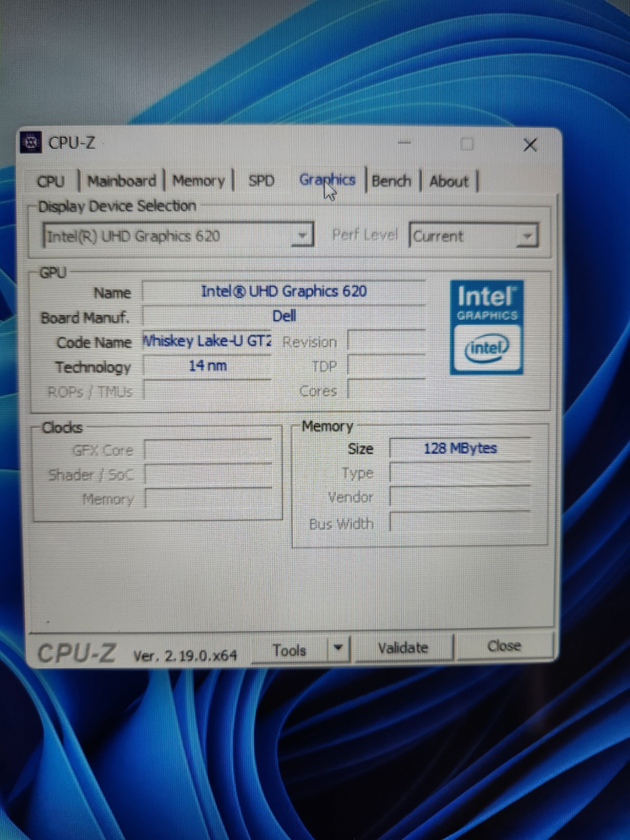Click the GPU Name field Intel UHD Graphics 620
The height and width of the screenshot is (840, 630).
(284, 291)
